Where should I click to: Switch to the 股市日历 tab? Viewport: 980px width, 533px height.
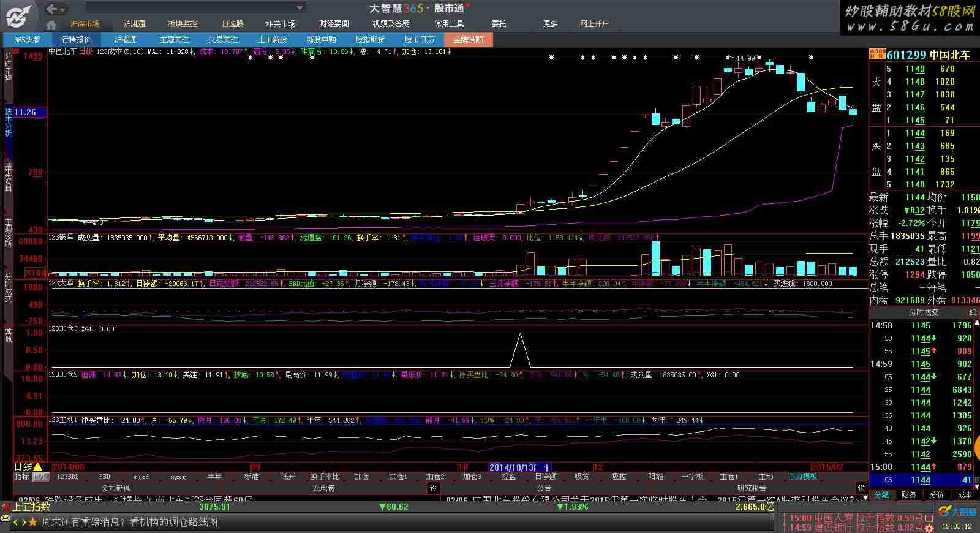pos(419,39)
